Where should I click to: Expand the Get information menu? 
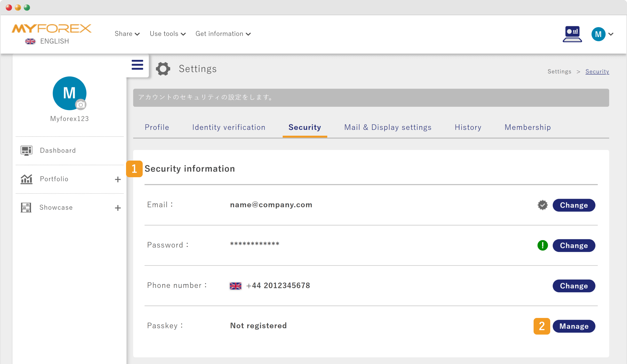[223, 34]
